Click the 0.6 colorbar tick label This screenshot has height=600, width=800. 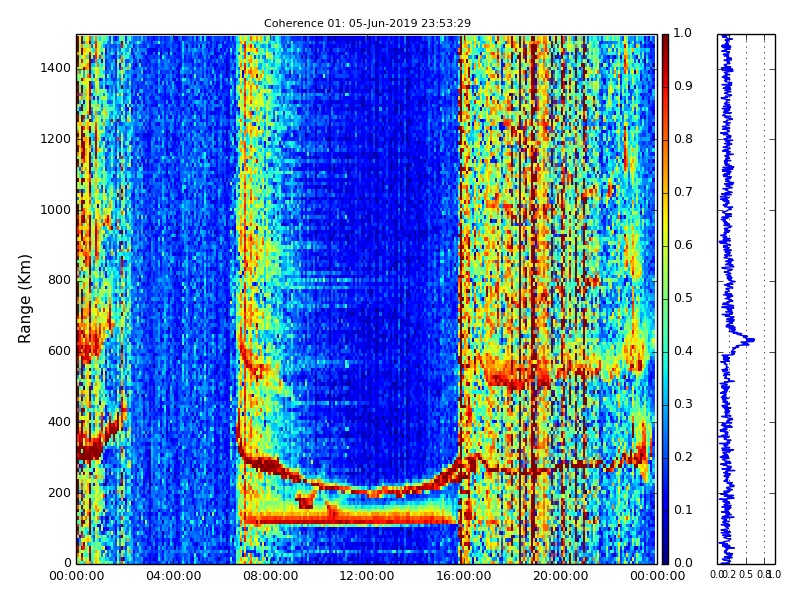coord(683,245)
